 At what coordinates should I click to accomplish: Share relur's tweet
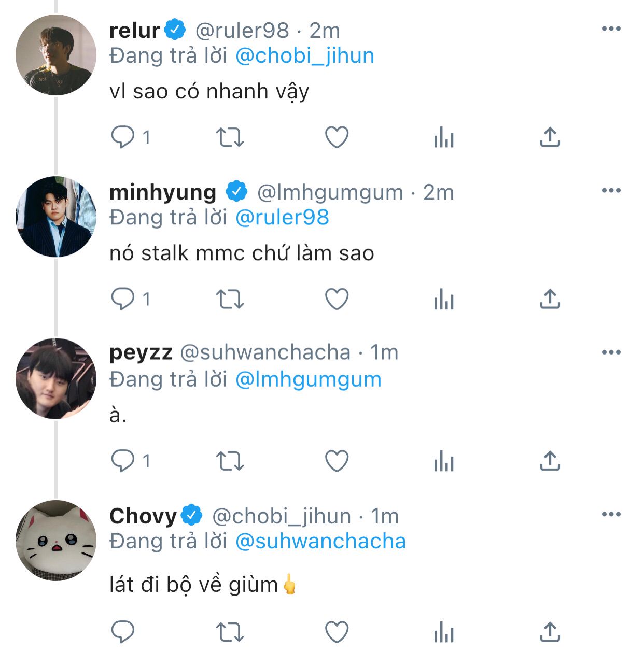pos(550,137)
